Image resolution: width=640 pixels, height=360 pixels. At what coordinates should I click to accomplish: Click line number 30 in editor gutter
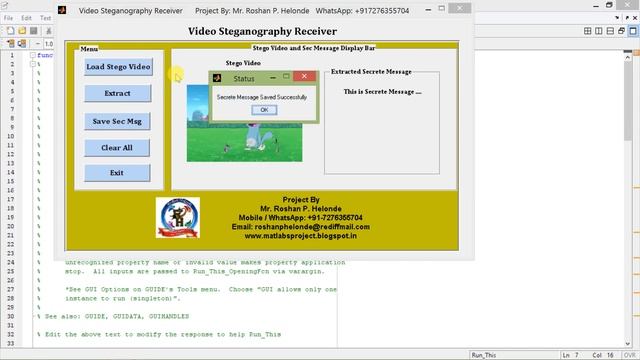click(11, 316)
